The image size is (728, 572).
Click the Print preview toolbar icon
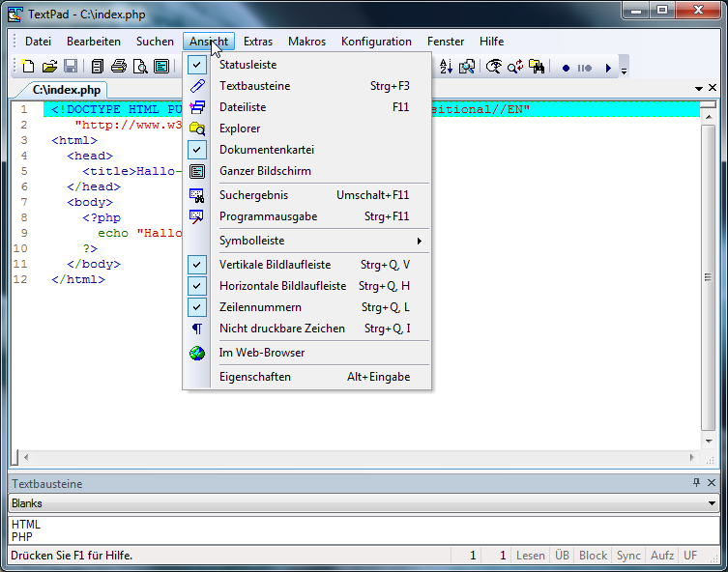[140, 67]
